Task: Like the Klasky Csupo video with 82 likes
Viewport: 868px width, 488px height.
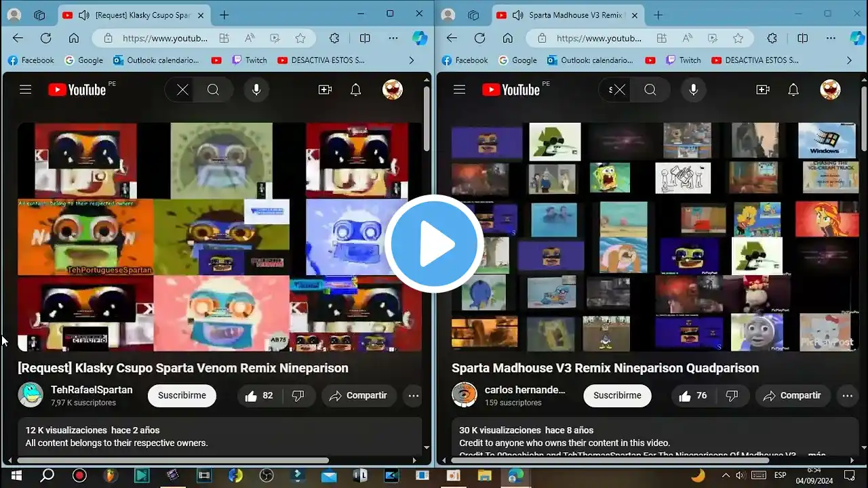Action: click(259, 396)
